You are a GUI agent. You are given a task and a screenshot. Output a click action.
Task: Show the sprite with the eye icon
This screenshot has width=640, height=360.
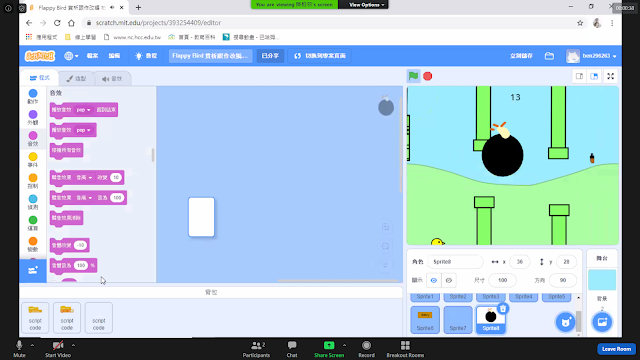click(x=434, y=280)
